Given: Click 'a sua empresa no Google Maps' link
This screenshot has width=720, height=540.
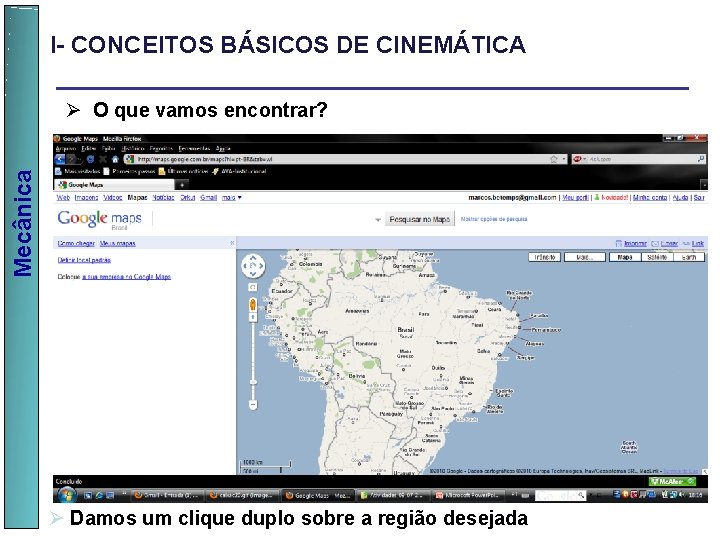Looking at the screenshot, I should (127, 277).
